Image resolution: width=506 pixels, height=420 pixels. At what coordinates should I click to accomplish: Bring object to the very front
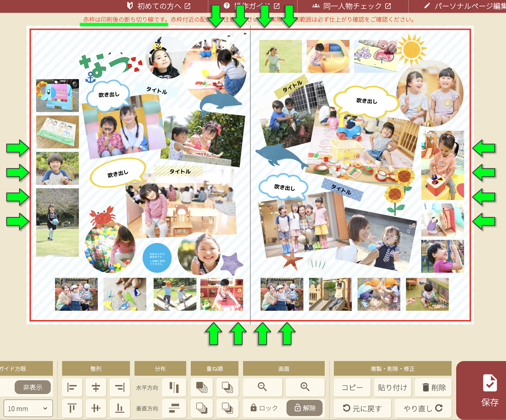(x=202, y=387)
